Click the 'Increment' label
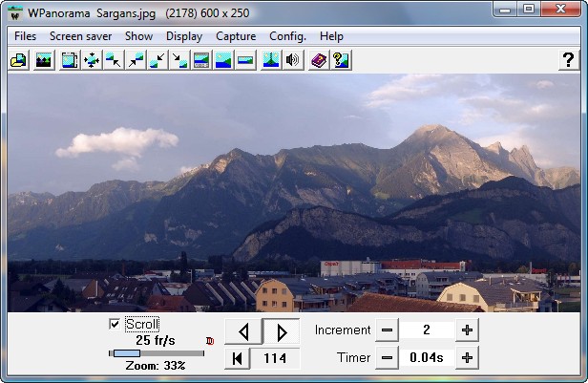588x383 pixels. [x=343, y=330]
